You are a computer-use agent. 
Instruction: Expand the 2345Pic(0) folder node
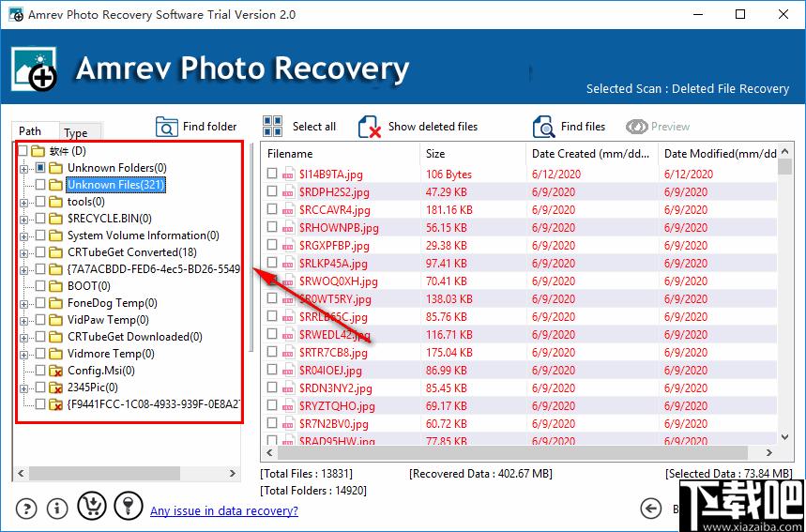click(x=23, y=388)
